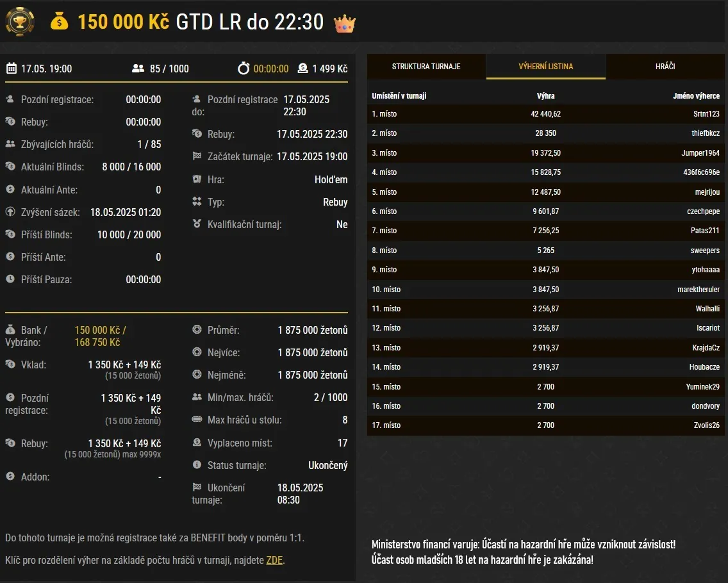Click the globe icon beside Zvýšení sázek
The image size is (728, 583).
[9, 211]
